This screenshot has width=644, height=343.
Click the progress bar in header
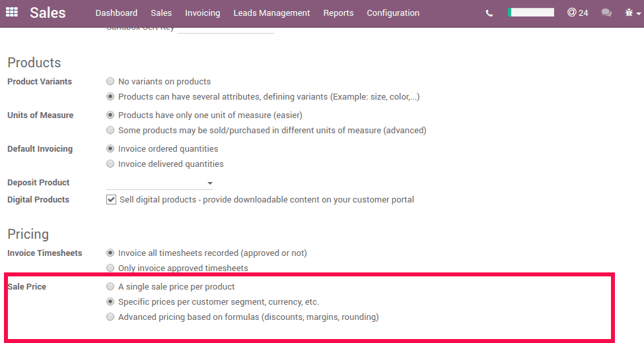[x=530, y=13]
